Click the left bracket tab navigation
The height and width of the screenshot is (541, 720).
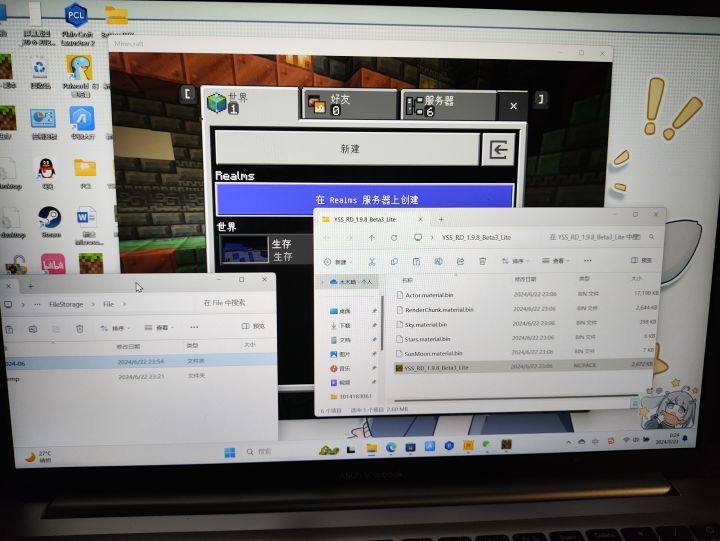(188, 95)
